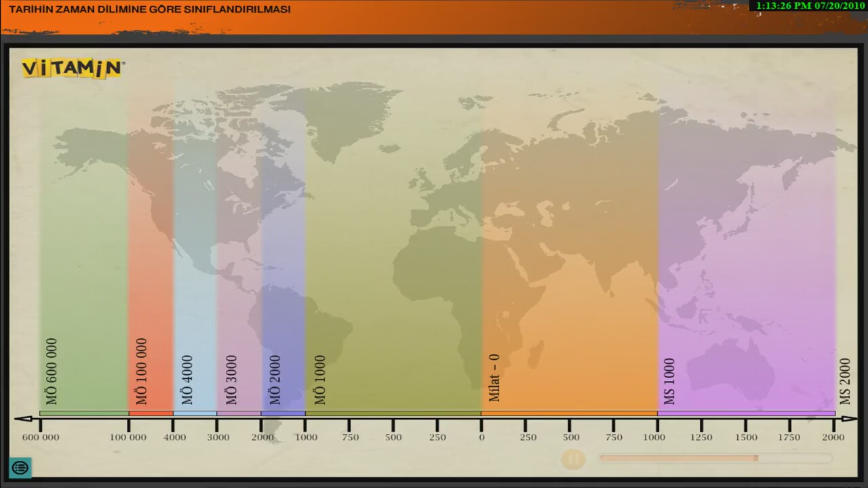The width and height of the screenshot is (868, 488).
Task: Click the MÖ 100 000 vertical label
Action: point(141,371)
